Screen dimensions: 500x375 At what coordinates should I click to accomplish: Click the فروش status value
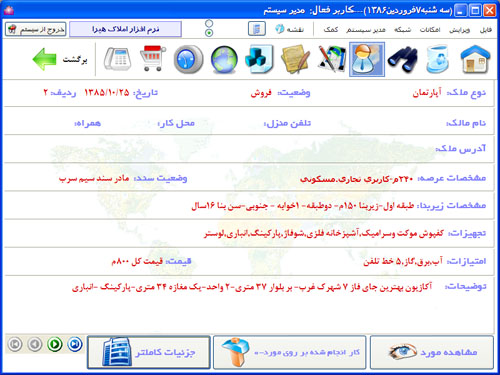pos(261,93)
